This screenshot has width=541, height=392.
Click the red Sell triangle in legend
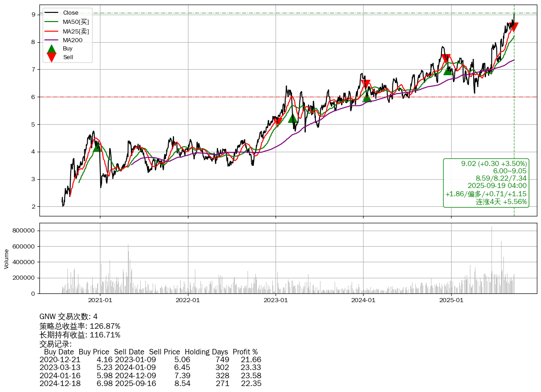52,57
